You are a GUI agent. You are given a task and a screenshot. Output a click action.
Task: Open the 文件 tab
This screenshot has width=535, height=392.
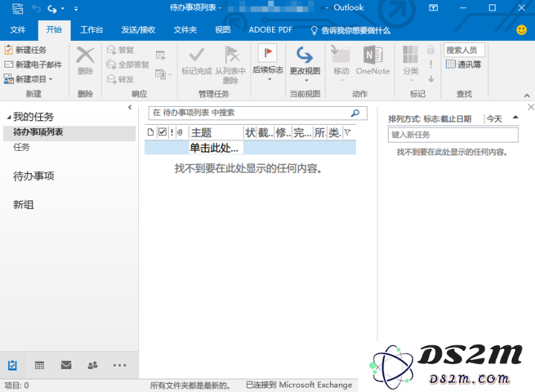pyautogui.click(x=18, y=30)
